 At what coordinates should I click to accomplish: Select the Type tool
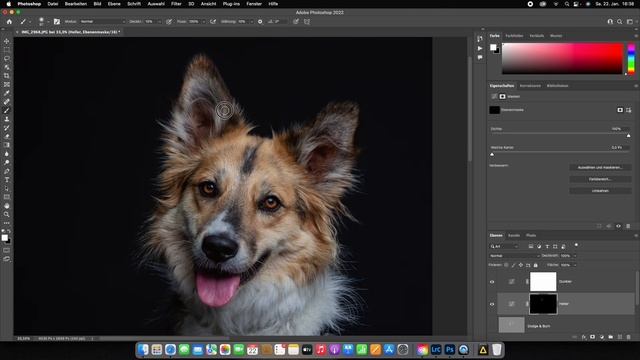coord(7,180)
